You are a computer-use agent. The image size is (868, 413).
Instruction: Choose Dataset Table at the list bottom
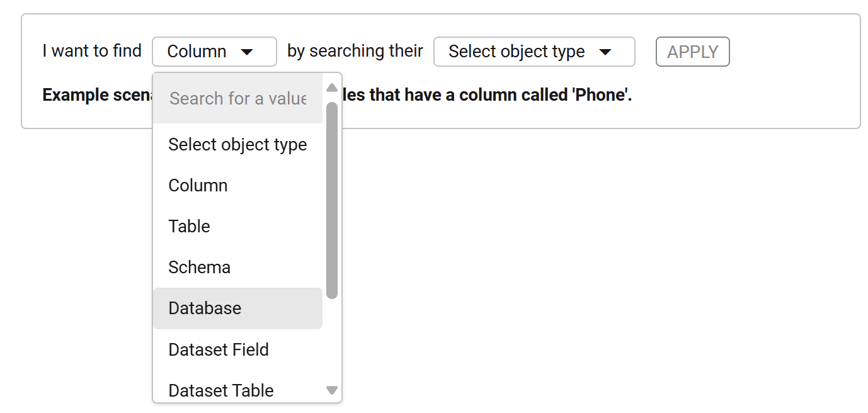(x=220, y=390)
